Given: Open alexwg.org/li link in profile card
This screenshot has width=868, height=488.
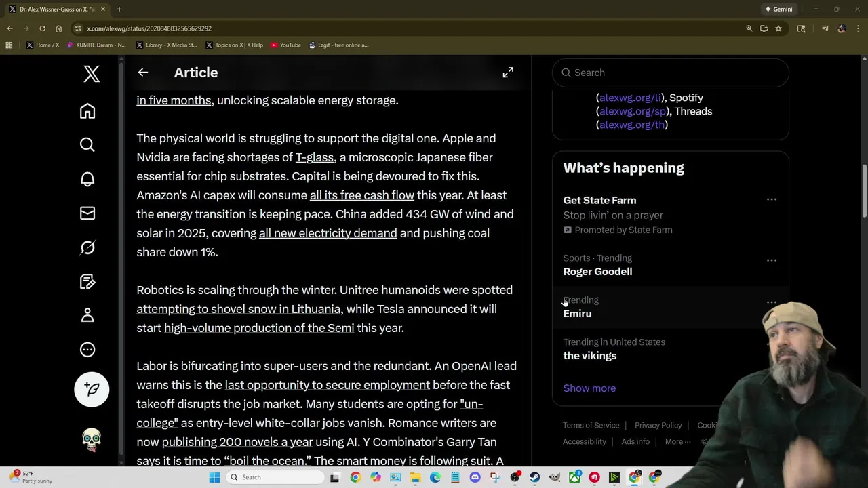Looking at the screenshot, I should [x=630, y=98].
